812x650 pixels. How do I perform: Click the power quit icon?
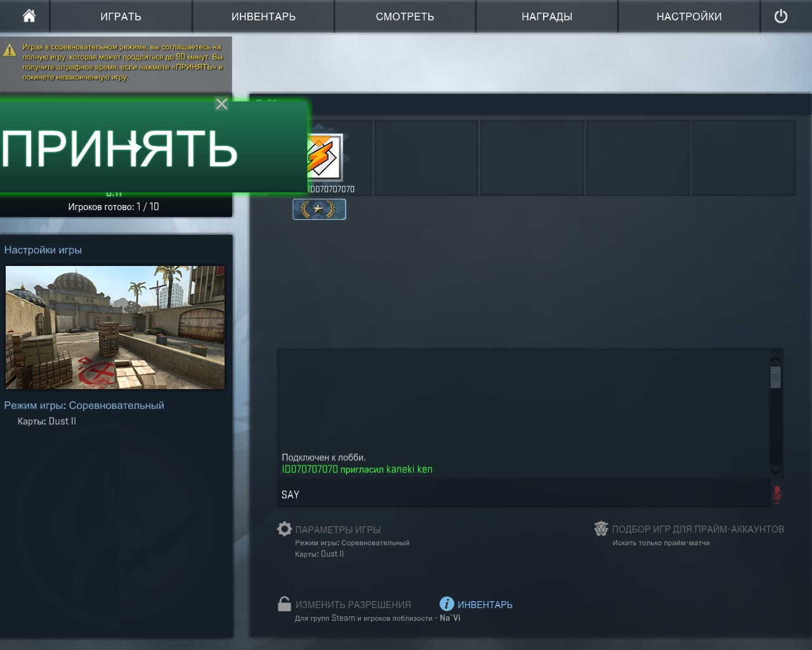pyautogui.click(x=781, y=17)
